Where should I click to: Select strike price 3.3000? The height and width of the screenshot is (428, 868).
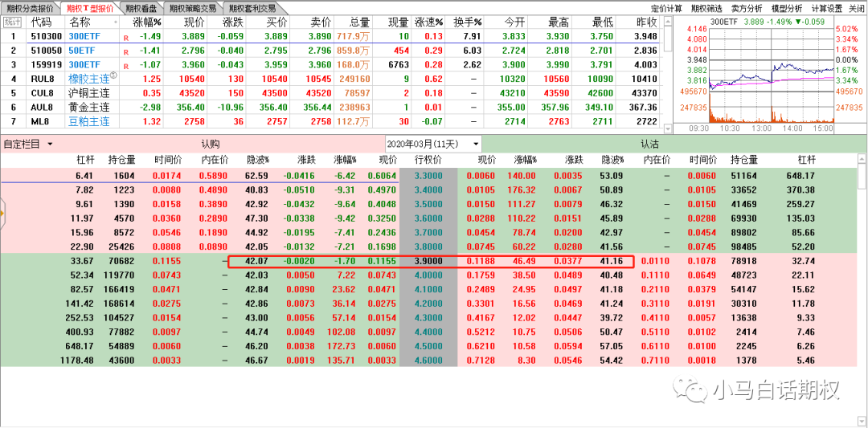428,175
